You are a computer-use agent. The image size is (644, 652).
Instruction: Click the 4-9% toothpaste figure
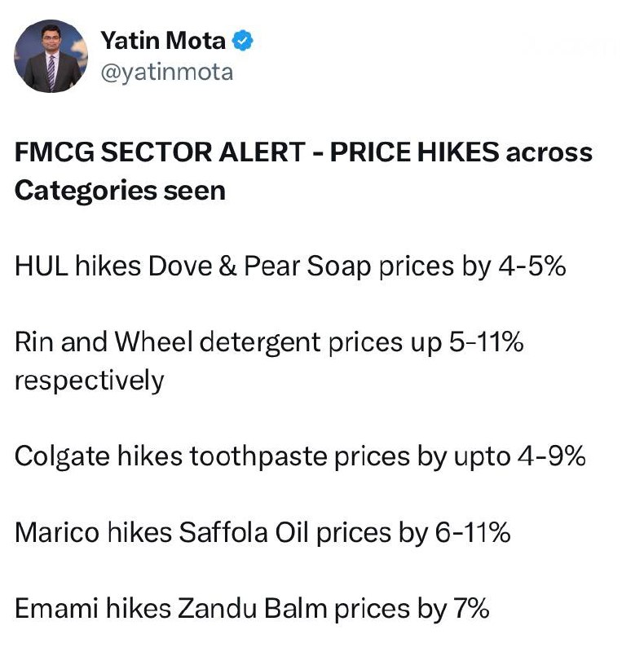[x=552, y=456]
